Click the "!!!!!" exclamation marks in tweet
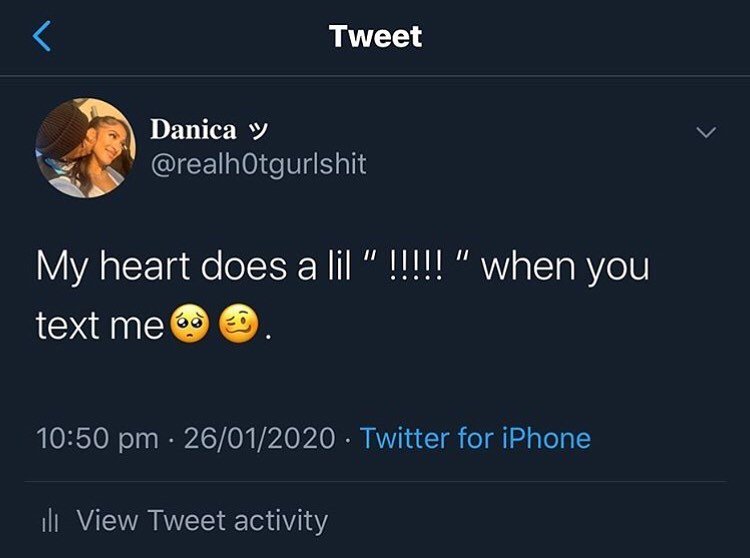Viewport: 750px width, 558px height. pos(417,267)
